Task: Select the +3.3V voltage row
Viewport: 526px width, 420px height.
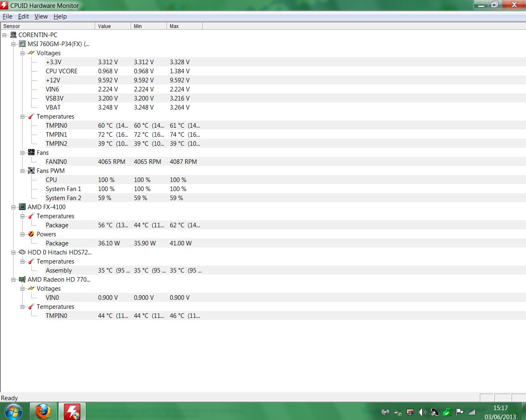Action: coord(285,62)
